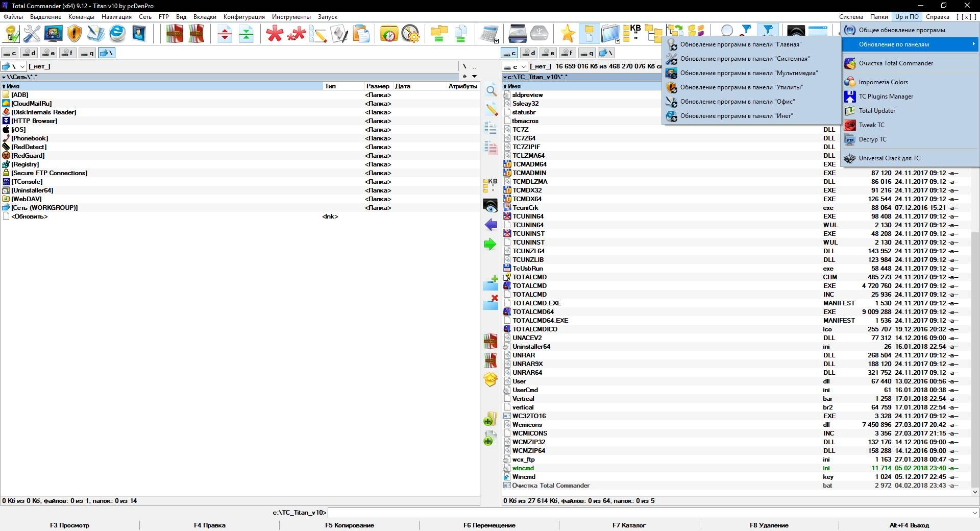The height and width of the screenshot is (531, 980).
Task: Click the new folder plus icon in vertical bar
Action: 491,283
